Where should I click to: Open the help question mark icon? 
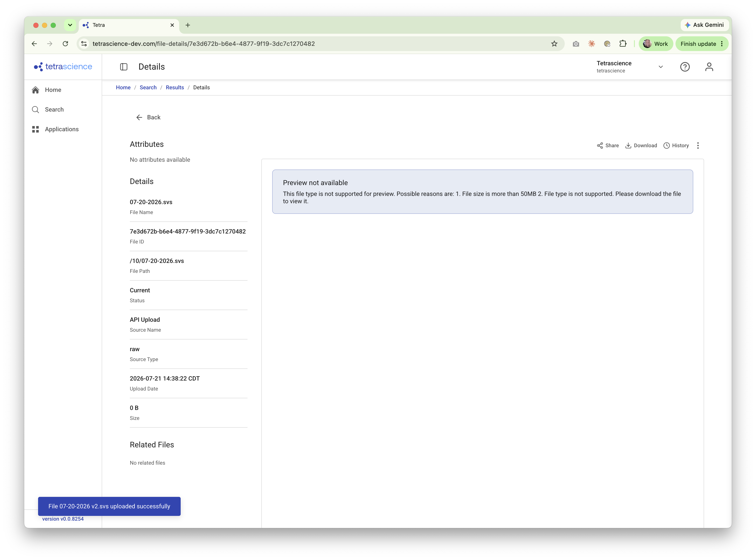click(x=685, y=67)
